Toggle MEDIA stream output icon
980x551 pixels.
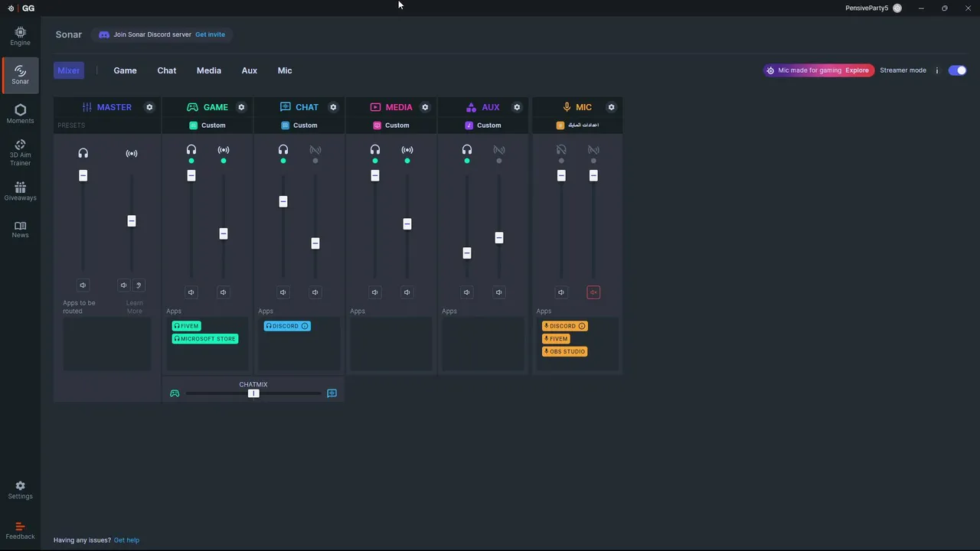tap(407, 150)
